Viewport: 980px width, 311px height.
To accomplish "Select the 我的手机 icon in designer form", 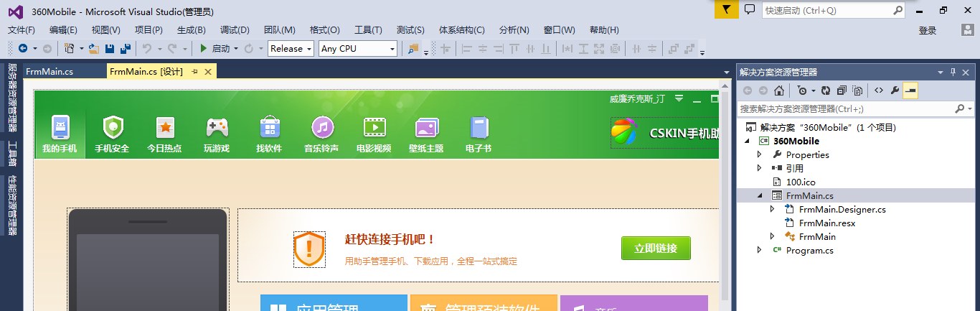I will [60, 128].
